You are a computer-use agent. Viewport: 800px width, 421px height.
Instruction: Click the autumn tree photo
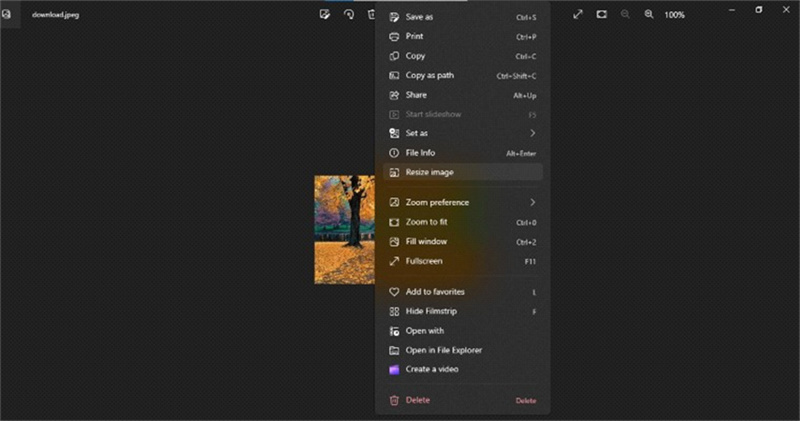pos(344,230)
